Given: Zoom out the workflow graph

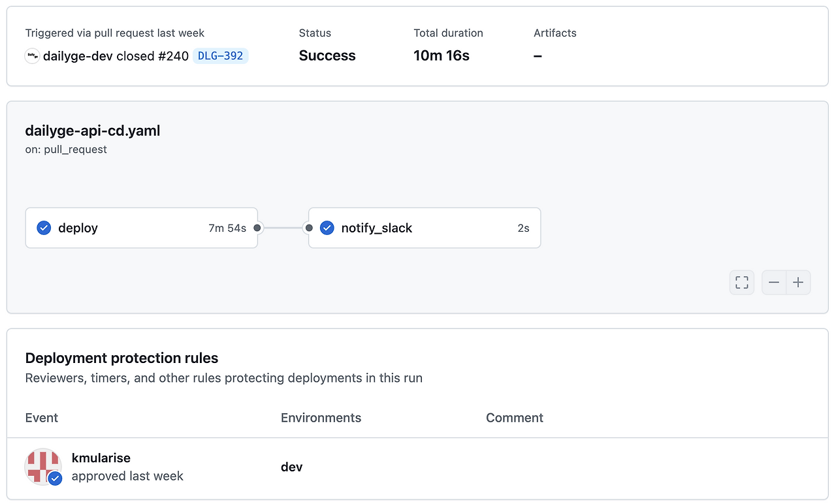Looking at the screenshot, I should click(774, 283).
